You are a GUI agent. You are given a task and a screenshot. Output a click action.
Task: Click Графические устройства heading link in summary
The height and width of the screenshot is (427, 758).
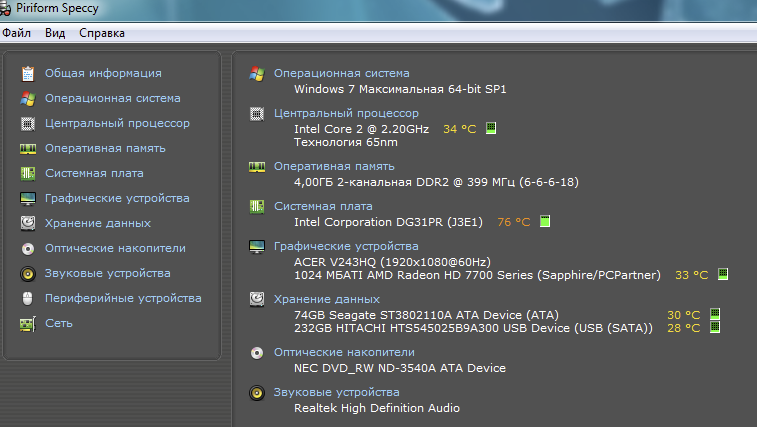pos(347,246)
